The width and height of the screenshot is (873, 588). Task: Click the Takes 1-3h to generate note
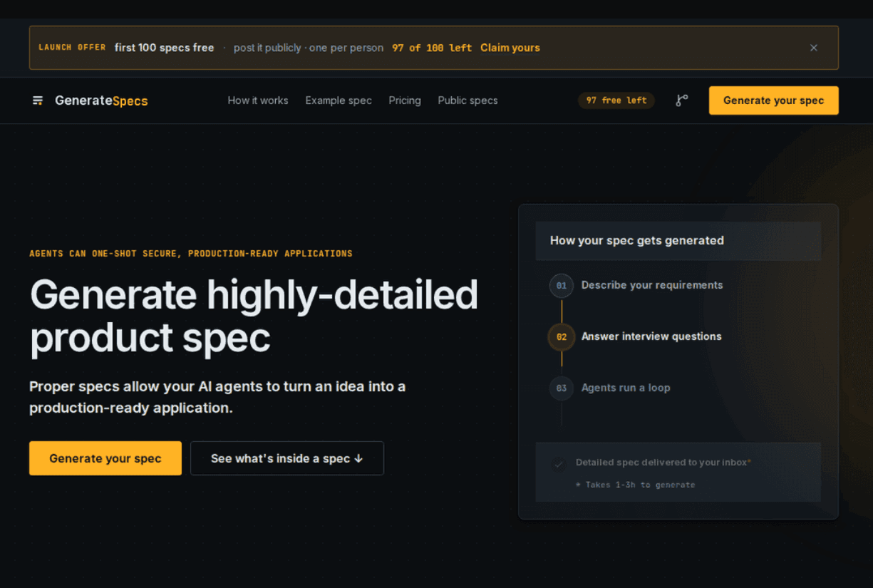tap(635, 485)
